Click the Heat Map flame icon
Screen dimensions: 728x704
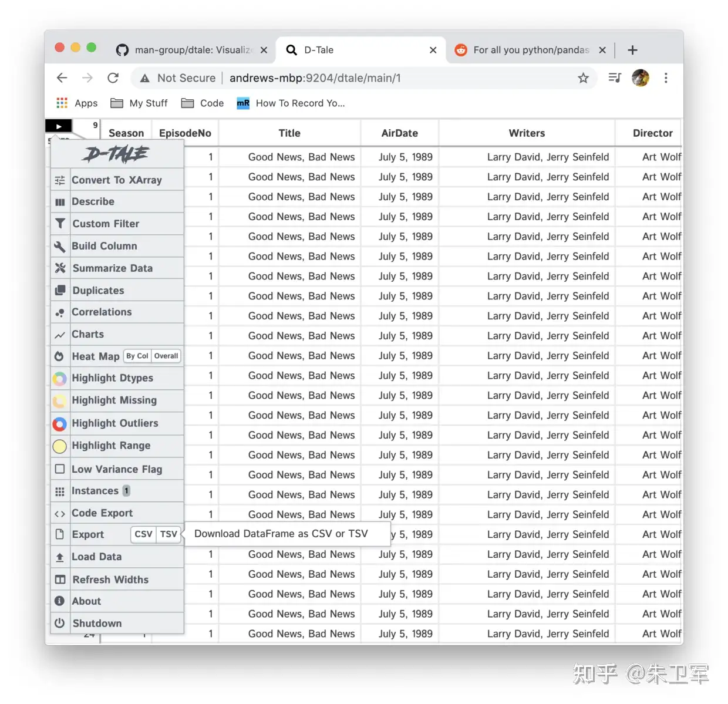[59, 356]
